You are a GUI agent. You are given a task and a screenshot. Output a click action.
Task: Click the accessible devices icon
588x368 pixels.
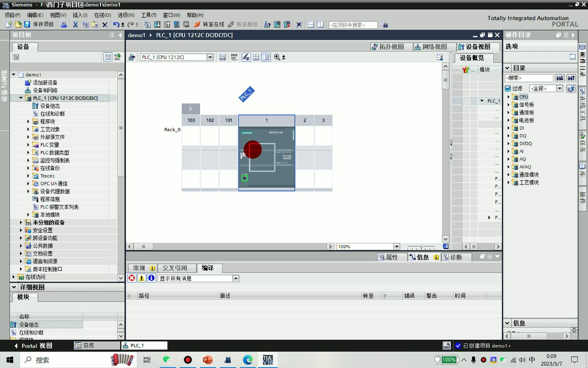pyautogui.click(x=267, y=25)
